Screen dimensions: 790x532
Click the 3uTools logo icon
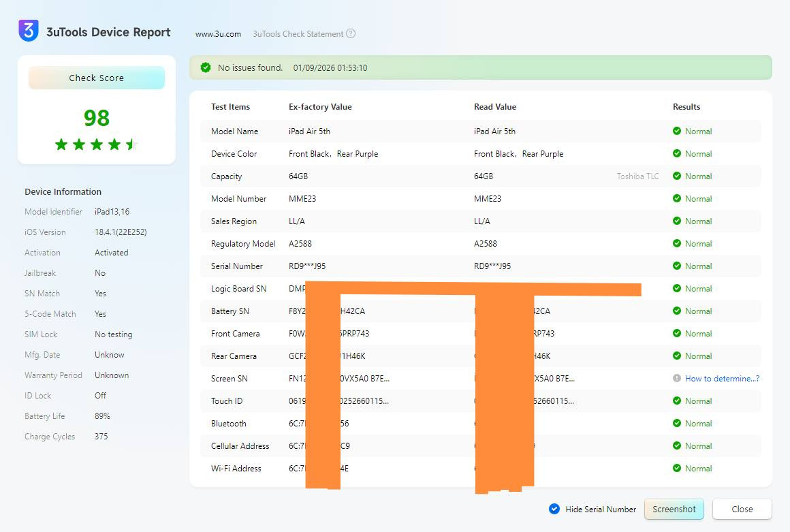pyautogui.click(x=28, y=31)
